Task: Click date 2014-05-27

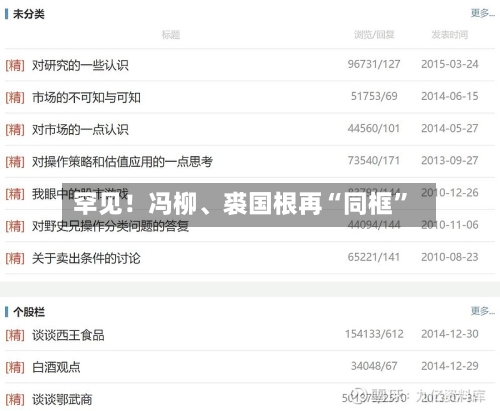Action: 450,128
